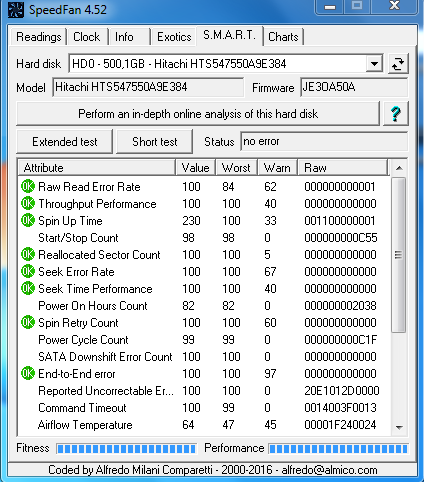
Task: Select the End-to-End error row
Action: [x=204, y=374]
